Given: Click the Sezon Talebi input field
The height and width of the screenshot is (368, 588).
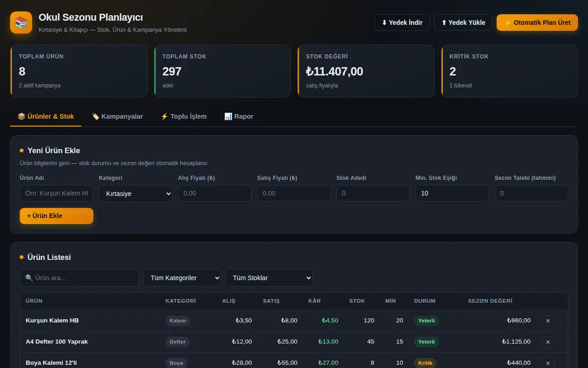Looking at the screenshot, I should coord(531,193).
